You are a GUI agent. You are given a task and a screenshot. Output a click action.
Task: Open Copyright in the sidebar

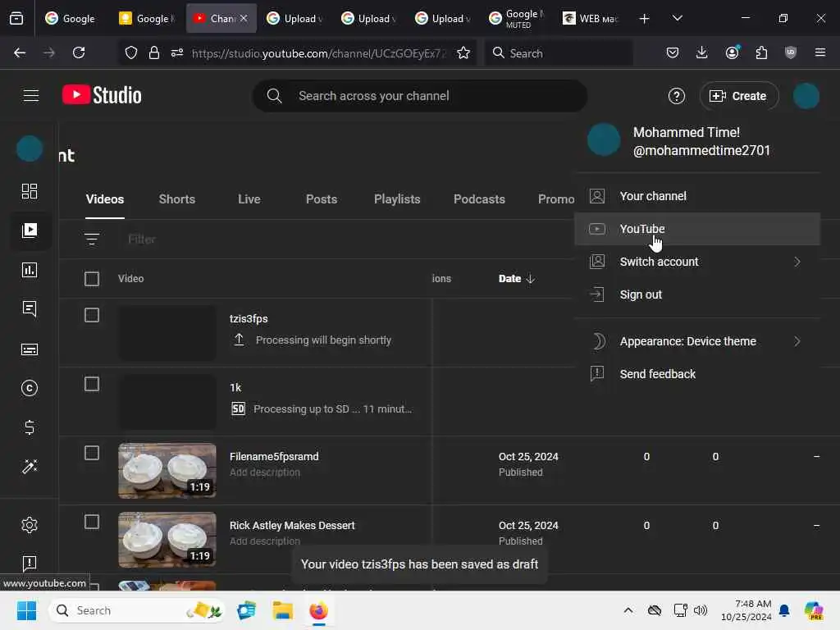(x=30, y=388)
